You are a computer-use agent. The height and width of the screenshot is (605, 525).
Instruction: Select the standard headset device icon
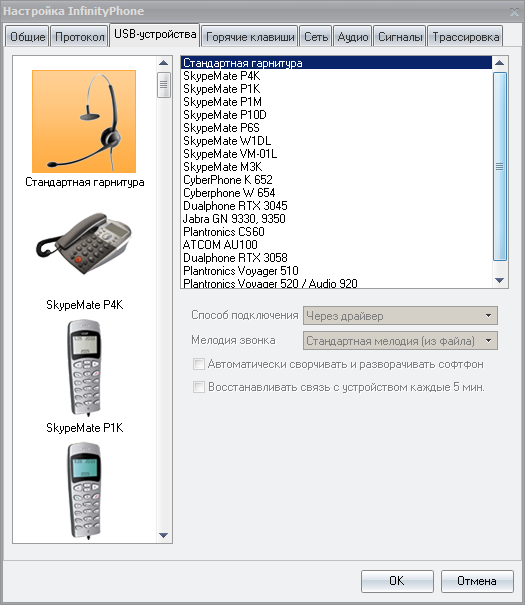[x=84, y=122]
